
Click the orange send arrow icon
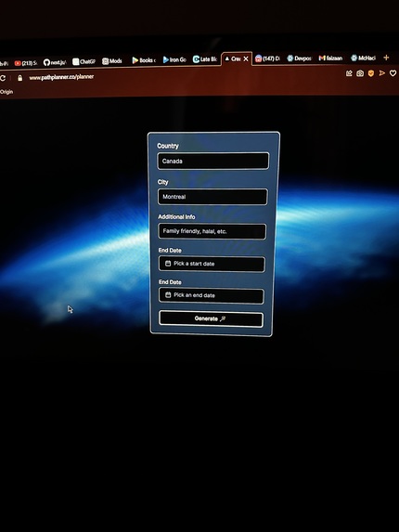point(382,73)
